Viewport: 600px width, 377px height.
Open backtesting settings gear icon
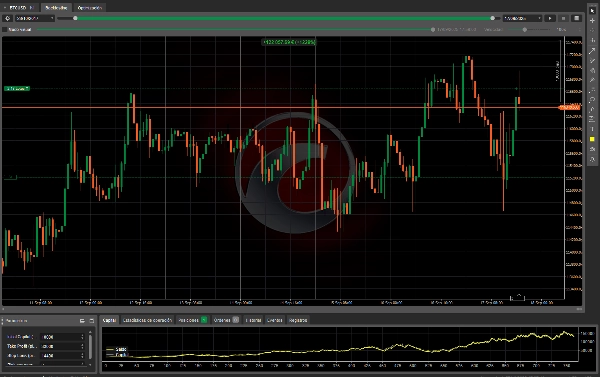pyautogui.click(x=8, y=18)
